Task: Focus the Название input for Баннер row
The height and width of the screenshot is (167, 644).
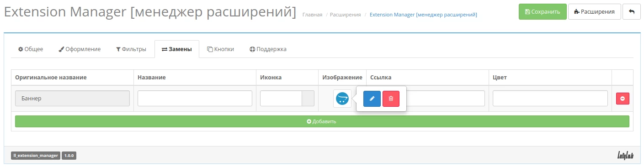Action: 195,98
